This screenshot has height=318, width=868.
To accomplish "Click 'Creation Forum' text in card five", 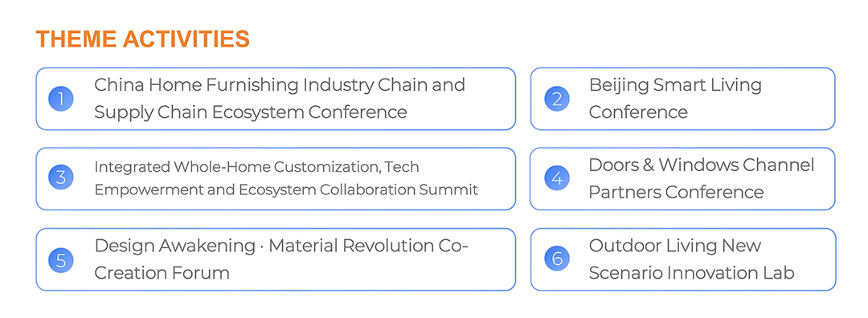I will pyautogui.click(x=162, y=273).
